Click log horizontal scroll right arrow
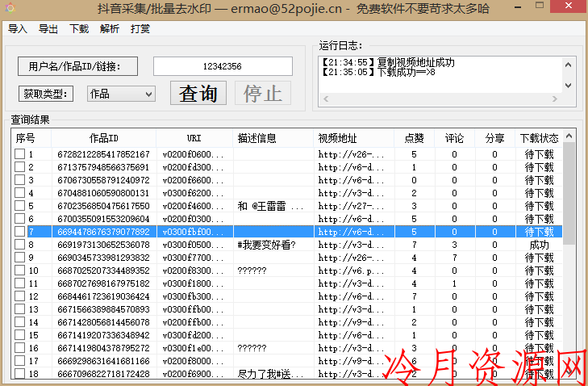 point(555,99)
